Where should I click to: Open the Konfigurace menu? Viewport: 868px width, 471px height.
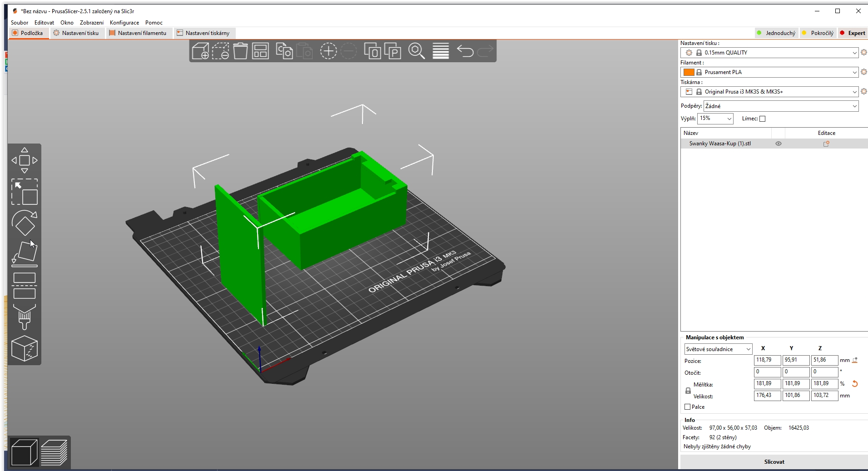click(x=124, y=23)
